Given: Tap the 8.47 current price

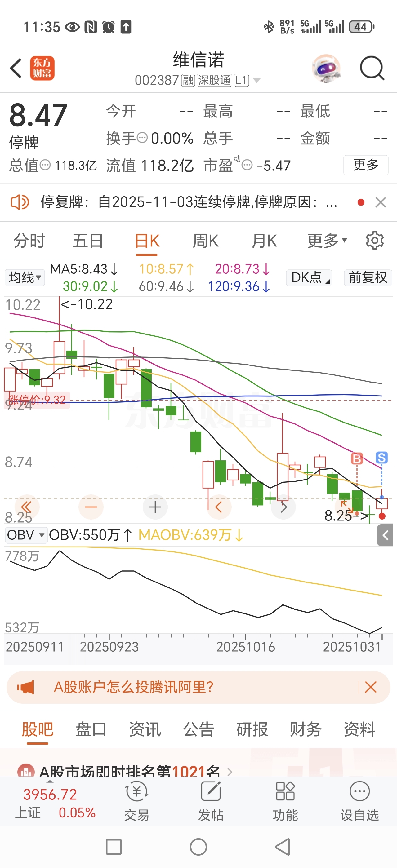Looking at the screenshot, I should click(38, 115).
